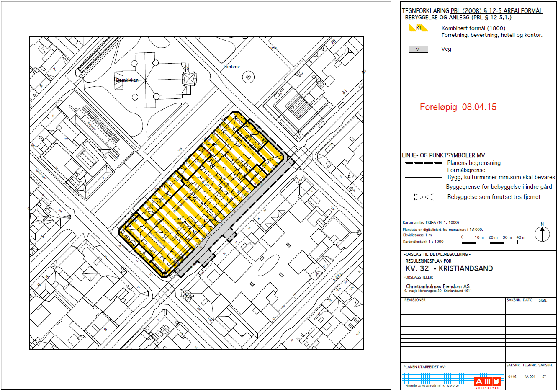Click 'Christianholmas Eiendom AS' proposer name
Viewport: 558px width, 392px height.
tap(438, 286)
